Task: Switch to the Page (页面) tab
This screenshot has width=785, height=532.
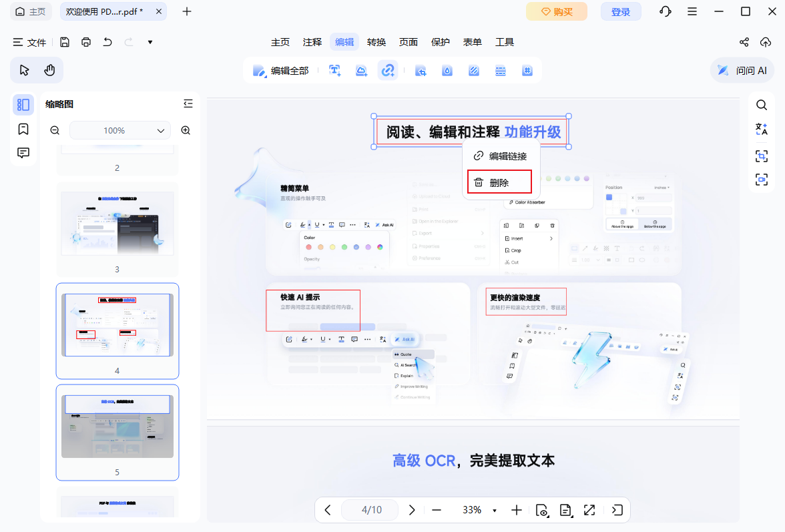Action: pyautogui.click(x=409, y=42)
